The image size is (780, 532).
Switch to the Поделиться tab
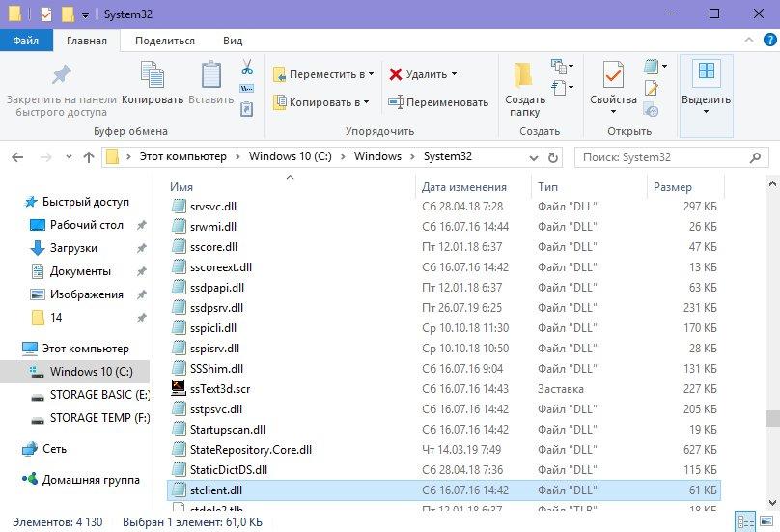tap(165, 41)
